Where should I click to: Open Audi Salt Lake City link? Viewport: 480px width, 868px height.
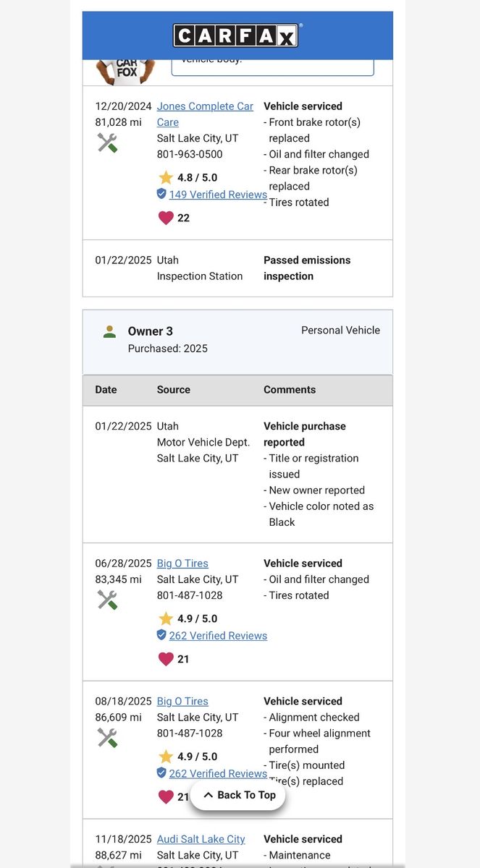point(201,839)
